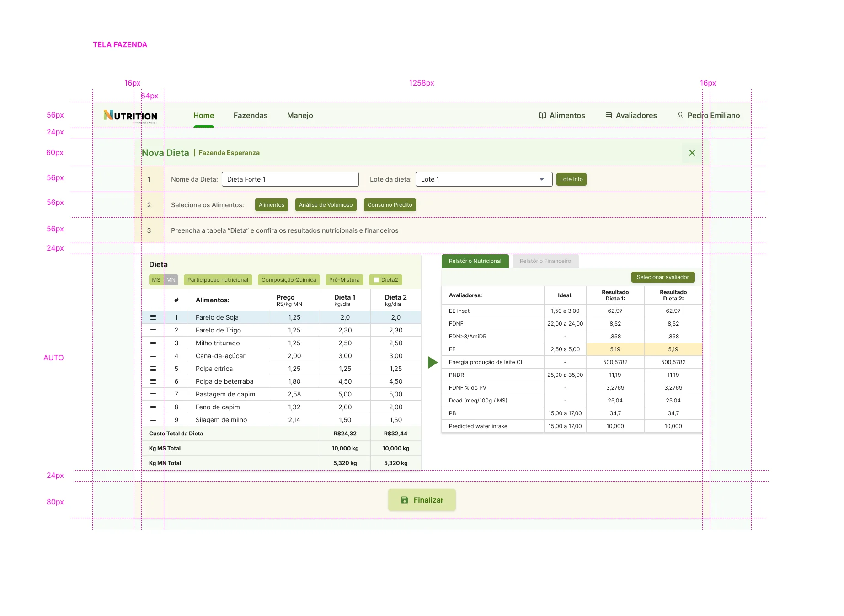Open Análise de Volumoso
844x616 pixels.
point(326,205)
